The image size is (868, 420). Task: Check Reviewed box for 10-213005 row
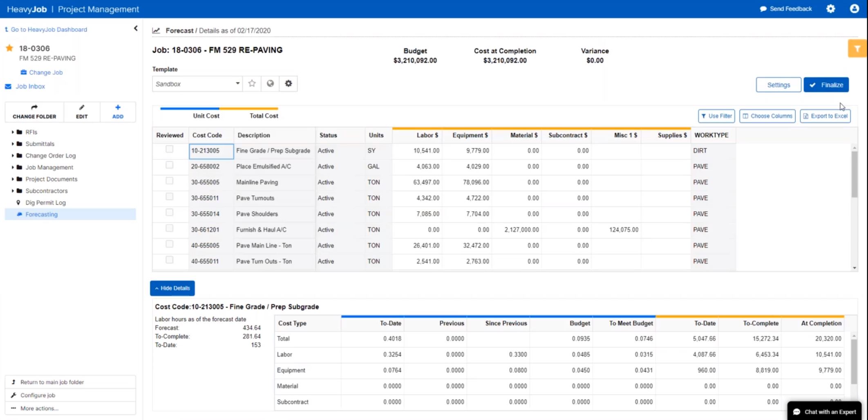click(170, 149)
